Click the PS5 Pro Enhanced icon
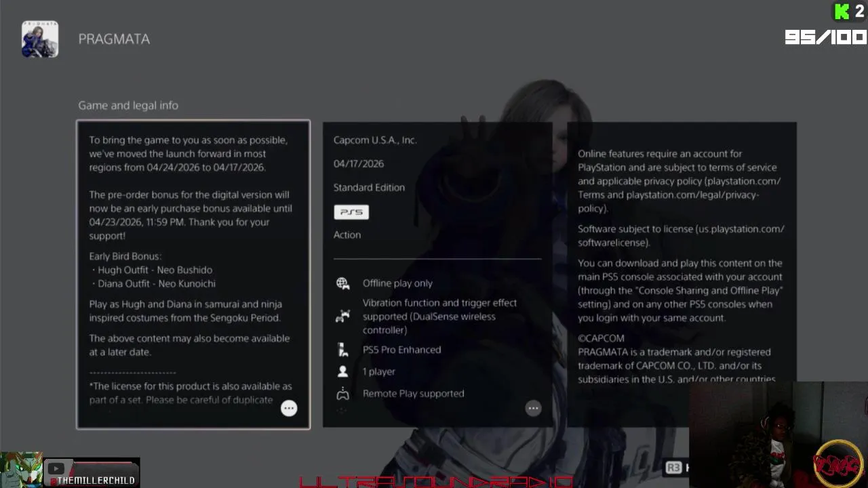The height and width of the screenshot is (488, 868). (343, 350)
